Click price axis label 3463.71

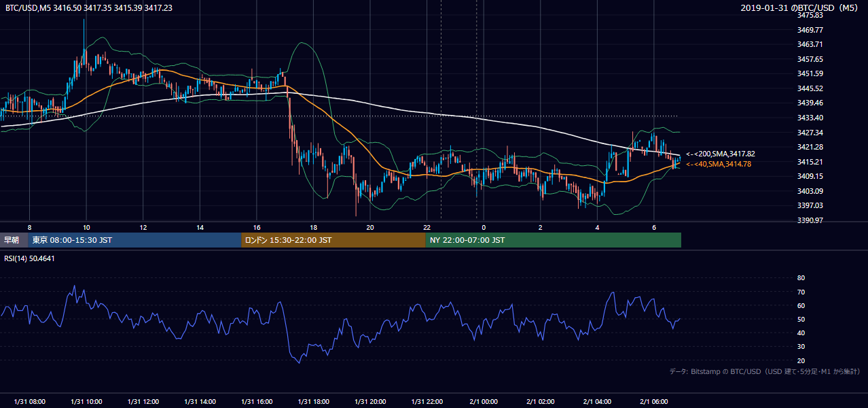point(811,44)
